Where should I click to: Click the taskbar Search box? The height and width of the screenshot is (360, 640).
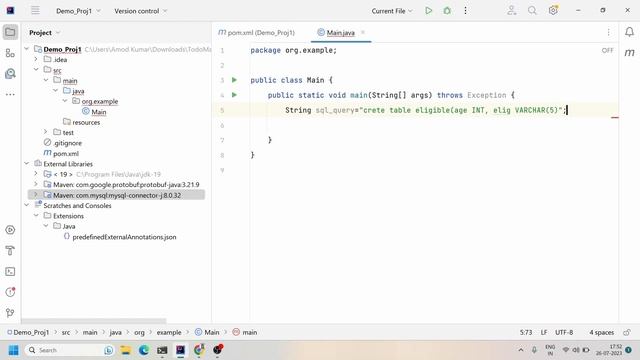[69, 350]
